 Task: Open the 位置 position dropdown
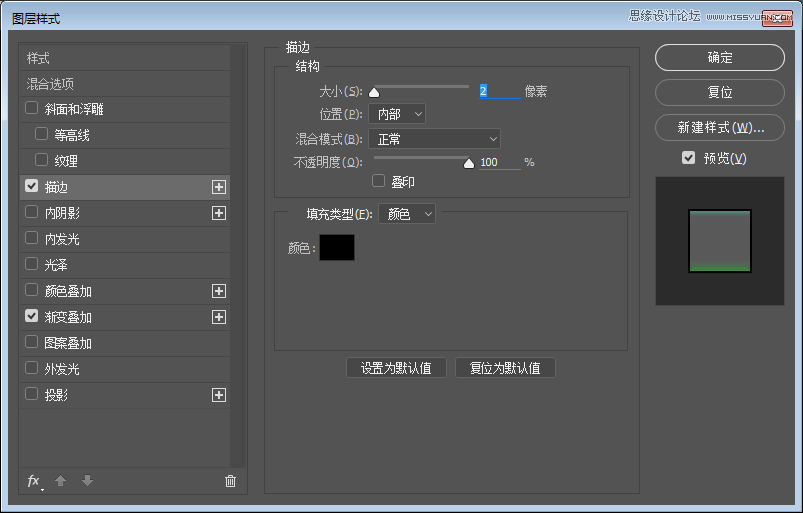[x=397, y=114]
